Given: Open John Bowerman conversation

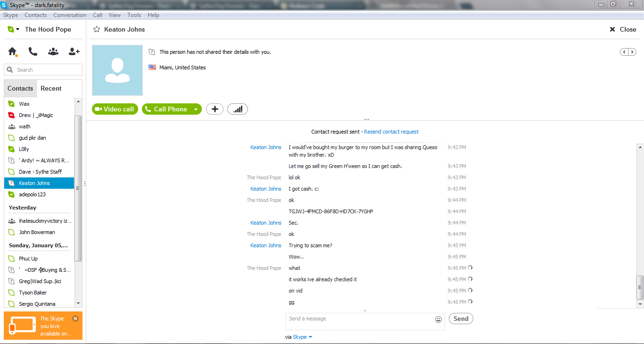Looking at the screenshot, I should pyautogui.click(x=39, y=232).
